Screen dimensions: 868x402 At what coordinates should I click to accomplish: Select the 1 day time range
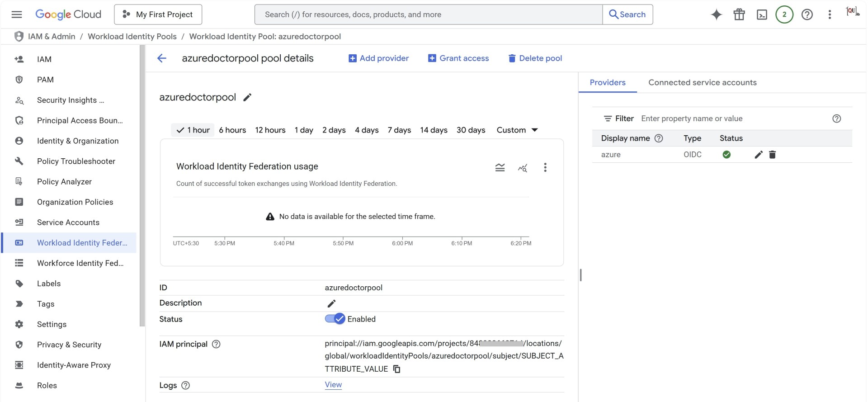[x=304, y=130]
